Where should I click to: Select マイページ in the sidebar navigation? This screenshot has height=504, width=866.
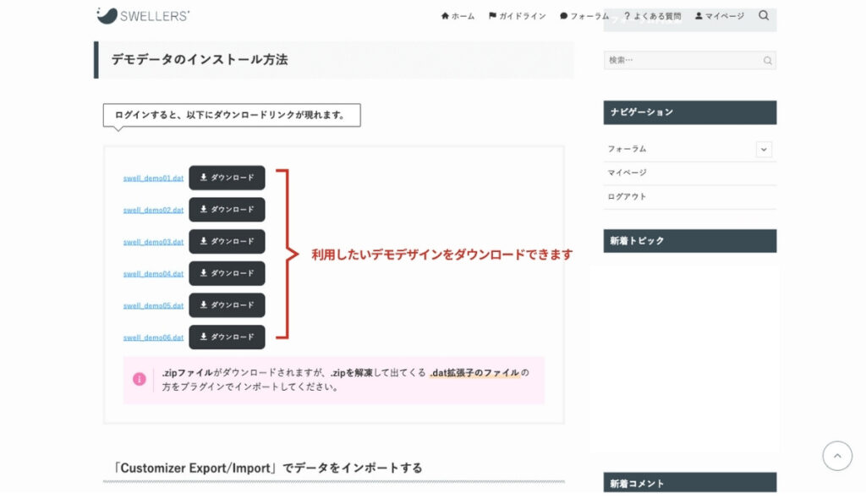(628, 173)
